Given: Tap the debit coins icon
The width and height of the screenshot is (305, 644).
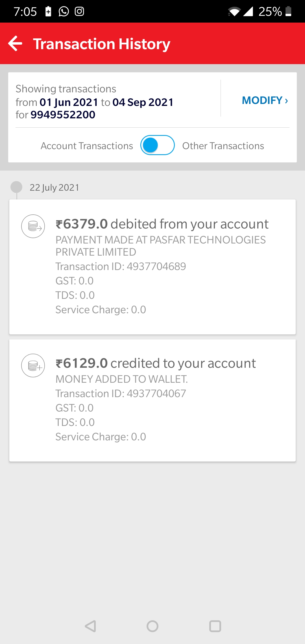Looking at the screenshot, I should coord(33,226).
